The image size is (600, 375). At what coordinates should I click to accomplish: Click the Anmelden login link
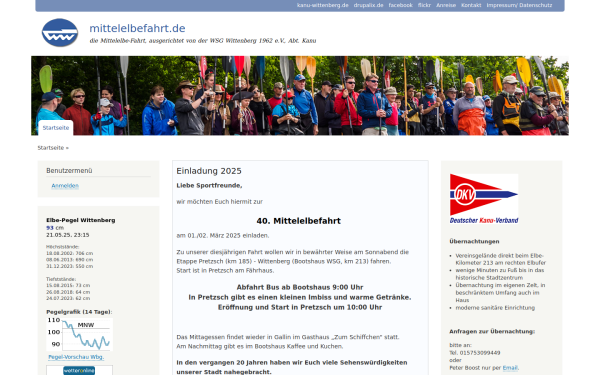click(x=65, y=186)
